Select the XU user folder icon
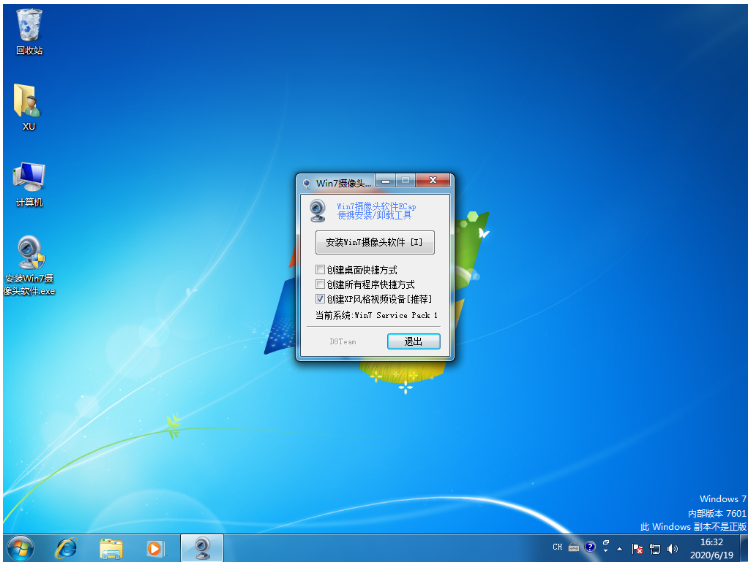This screenshot has width=748, height=565. coord(28,104)
